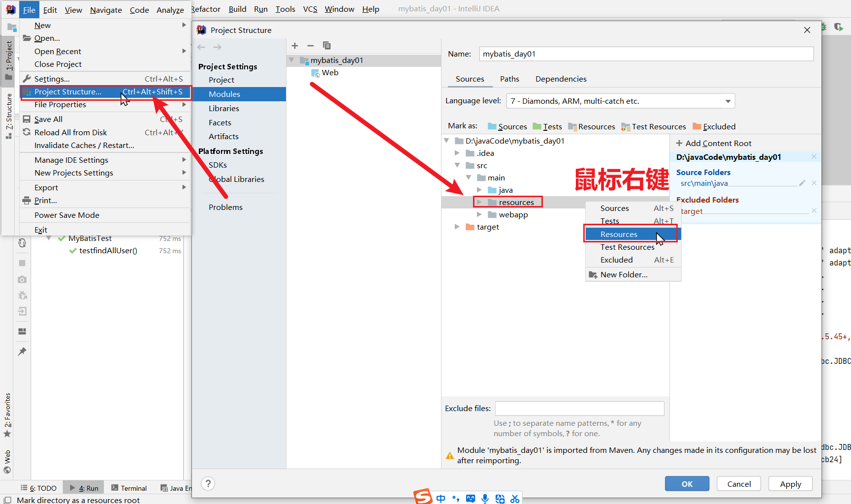
Task: Select the resources folder in tree
Action: click(516, 202)
